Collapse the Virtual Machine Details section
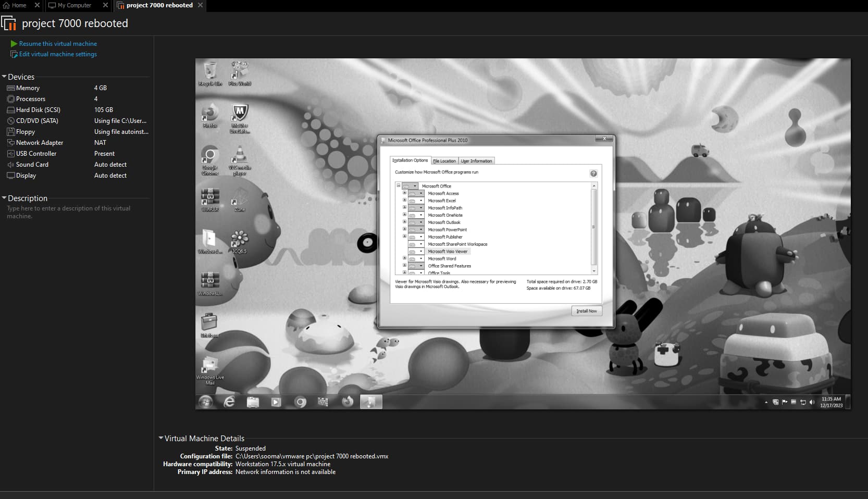Viewport: 868px width, 499px height. (x=161, y=438)
